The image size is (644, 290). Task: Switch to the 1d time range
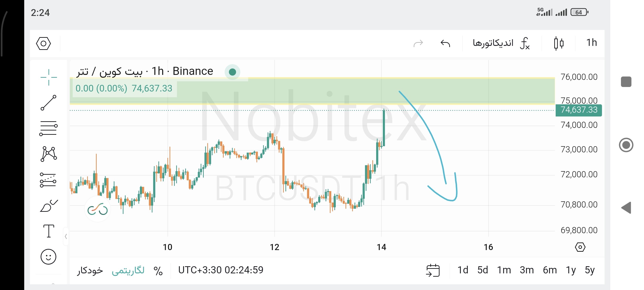click(x=463, y=270)
